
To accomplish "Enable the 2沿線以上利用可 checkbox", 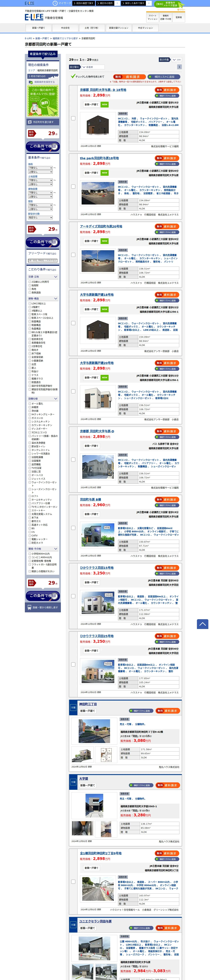I will coord(30,282).
